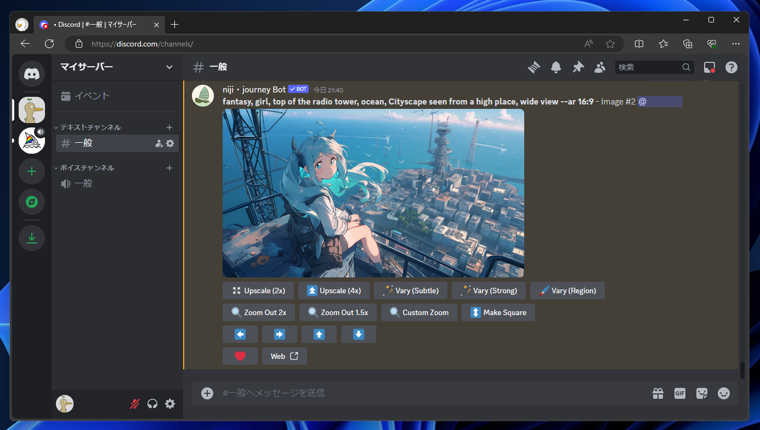
Task: Close the Discord browser tab
Action: pyautogui.click(x=156, y=25)
